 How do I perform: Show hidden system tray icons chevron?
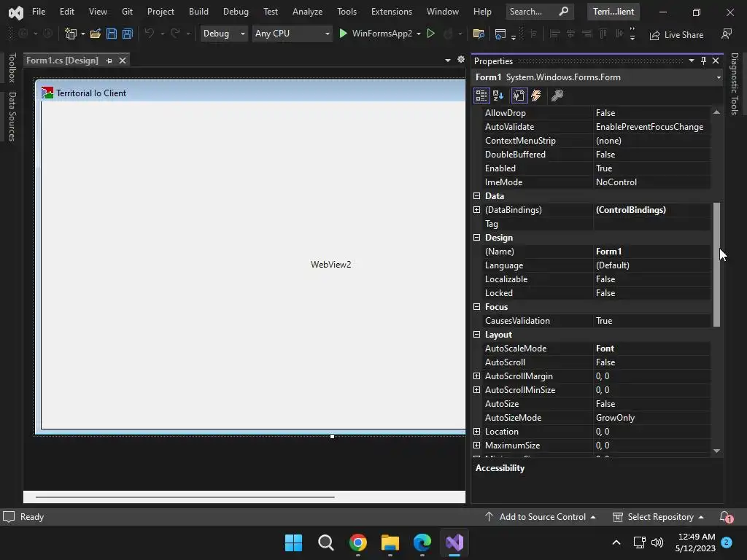point(616,542)
